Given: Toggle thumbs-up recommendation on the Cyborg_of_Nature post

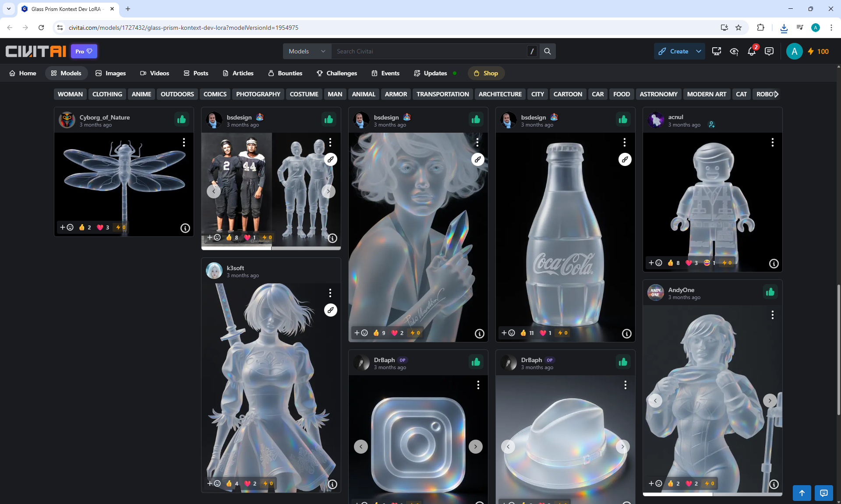Looking at the screenshot, I should pyautogui.click(x=181, y=120).
